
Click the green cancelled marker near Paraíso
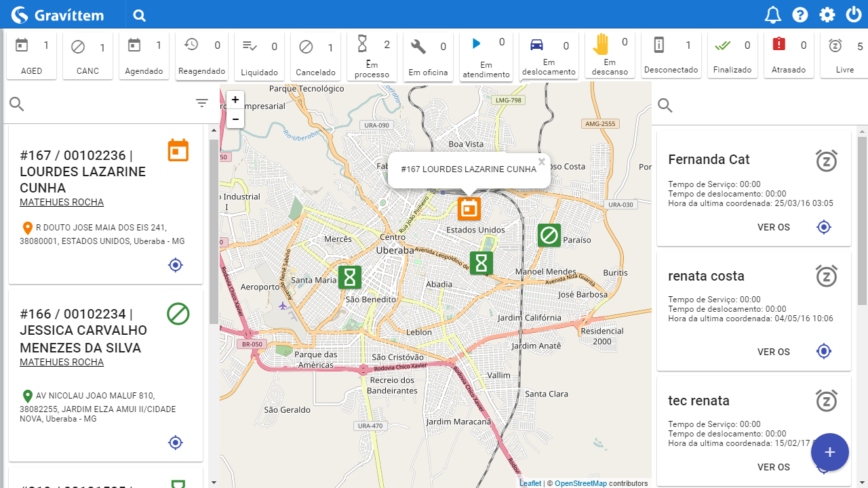[x=549, y=235]
